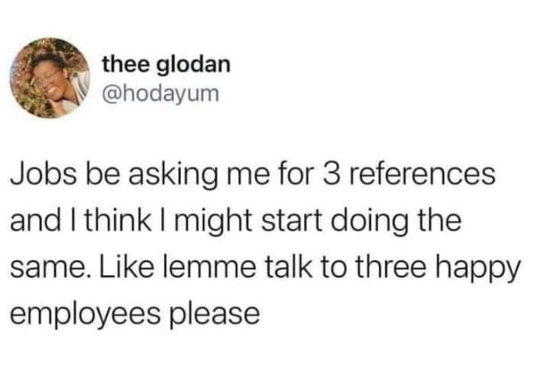This screenshot has width=534, height=392.
Task: Click the word Jobs in tweet
Action: pyautogui.click(x=44, y=175)
